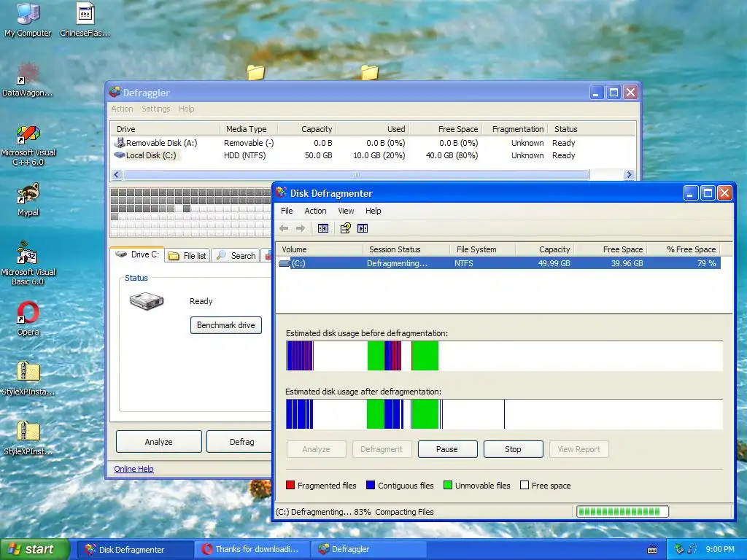Open second StyleXPInst... zip folder icon
Image resolution: width=747 pixels, height=560 pixels.
[x=28, y=438]
